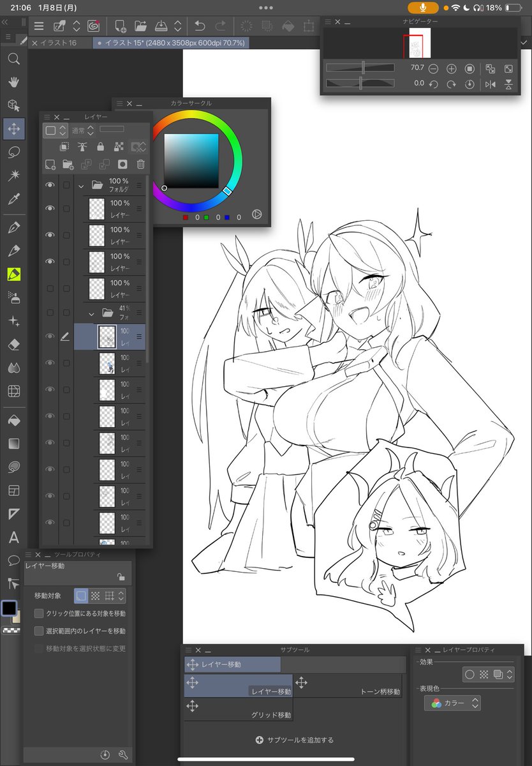The image size is (532, 766).
Task: Select the Airbrush tool
Action: 13,297
